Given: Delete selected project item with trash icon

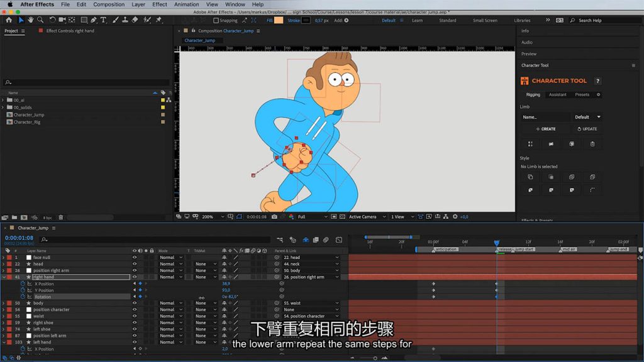Looking at the screenshot, I should click(x=61, y=217).
